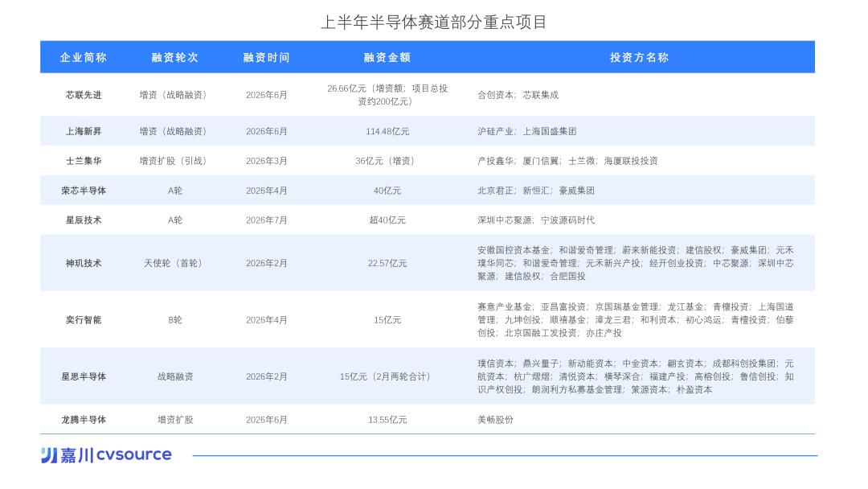Click 2026年4月 in 荣芯半导体 row
This screenshot has width=868, height=489.
point(266,191)
